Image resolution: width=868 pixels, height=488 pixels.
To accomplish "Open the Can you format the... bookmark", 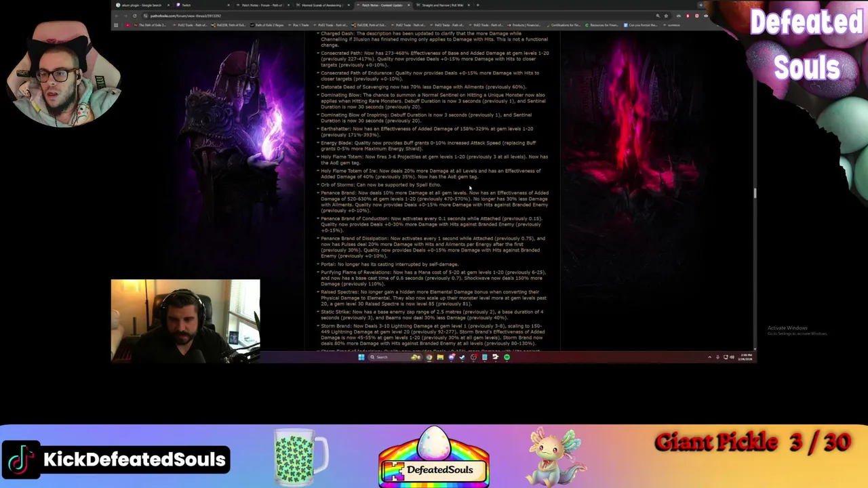I will coord(642,25).
